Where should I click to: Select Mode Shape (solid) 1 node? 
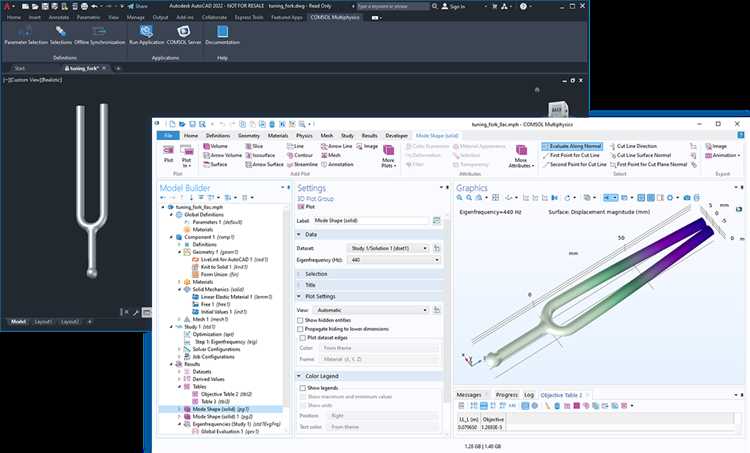[222, 417]
